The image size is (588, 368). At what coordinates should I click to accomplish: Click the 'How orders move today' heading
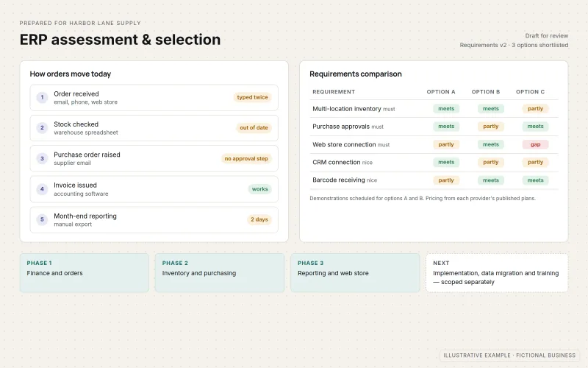(71, 74)
